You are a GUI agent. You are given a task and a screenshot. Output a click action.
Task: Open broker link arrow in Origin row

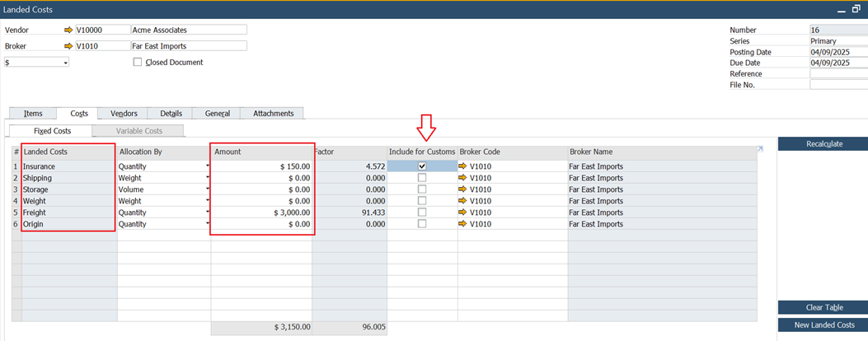[462, 224]
